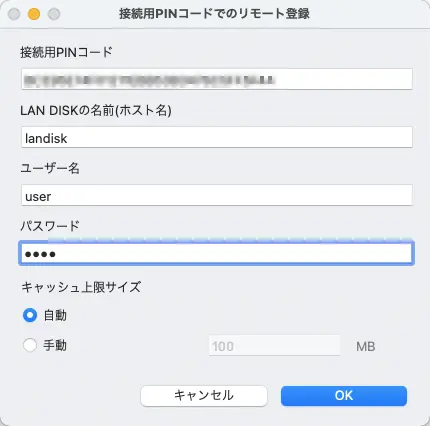Click the 接続用PINコード input field

[x=217, y=79]
